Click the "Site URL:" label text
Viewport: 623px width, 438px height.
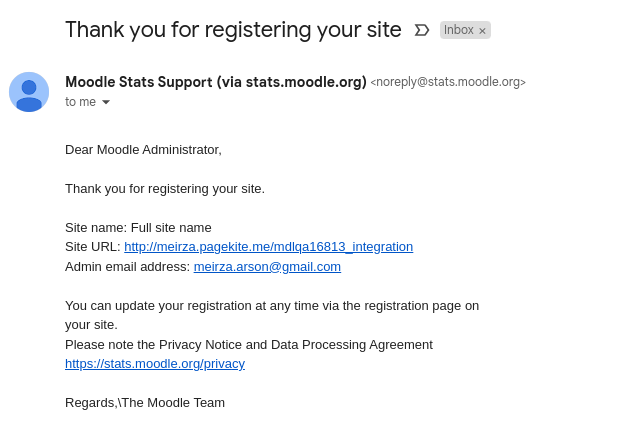pos(93,247)
